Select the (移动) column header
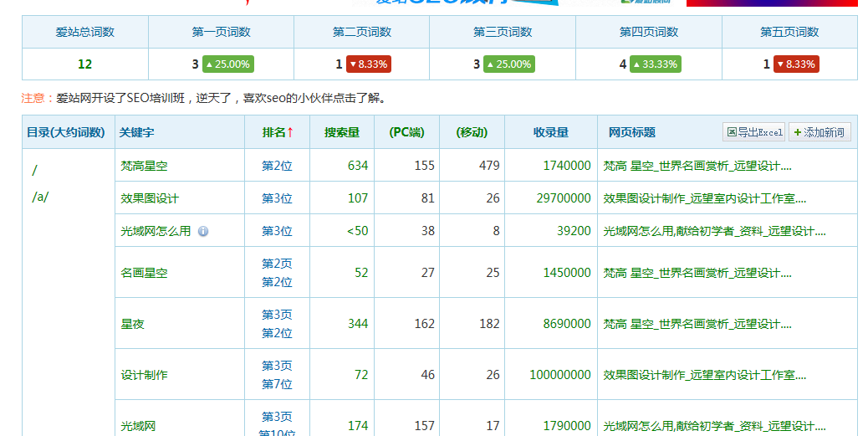Viewport: 868px width, 436px height. pos(472,132)
